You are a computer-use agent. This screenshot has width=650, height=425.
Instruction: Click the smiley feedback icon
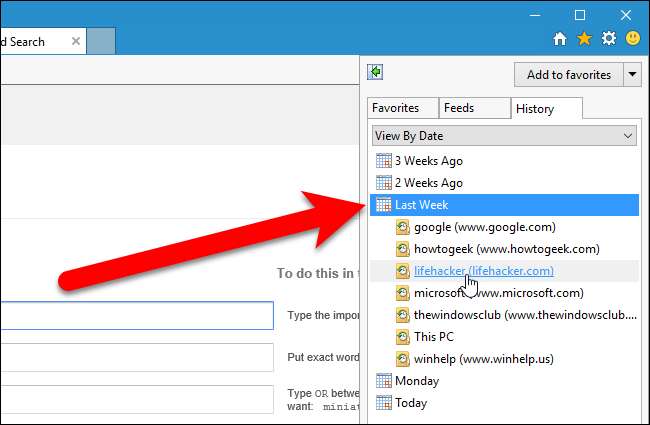(x=633, y=38)
